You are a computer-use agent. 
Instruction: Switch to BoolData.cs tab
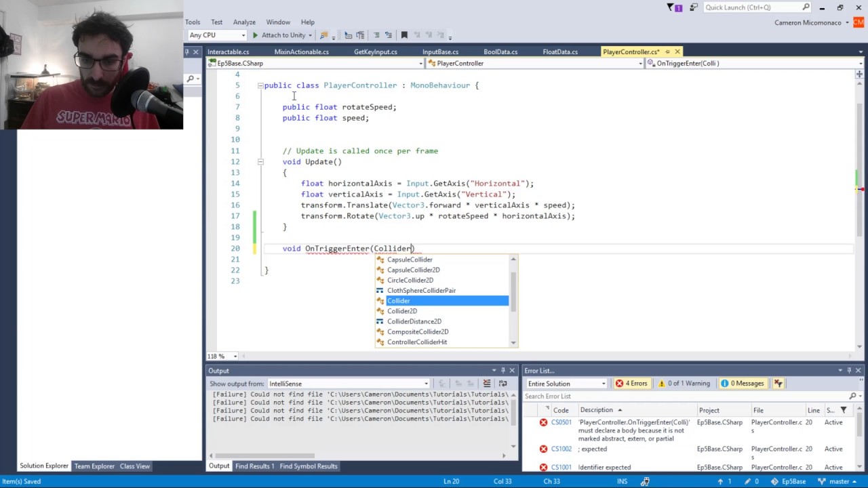click(x=500, y=52)
